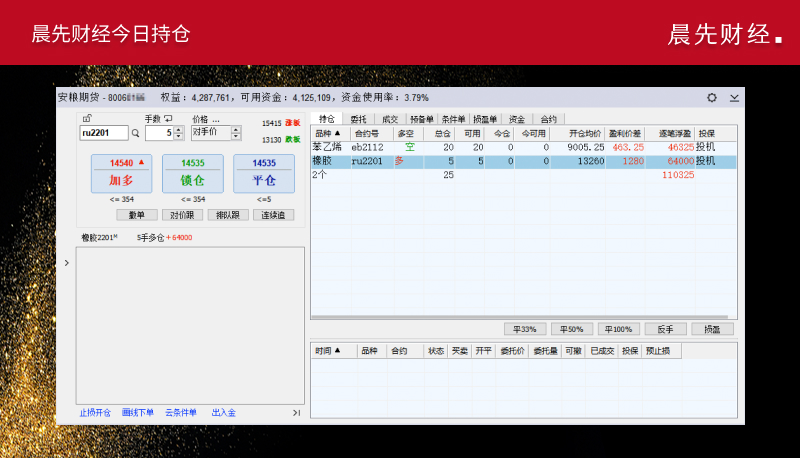The image size is (800, 458).
Task: Click the >| icon at panel bottom
Action: 296,412
